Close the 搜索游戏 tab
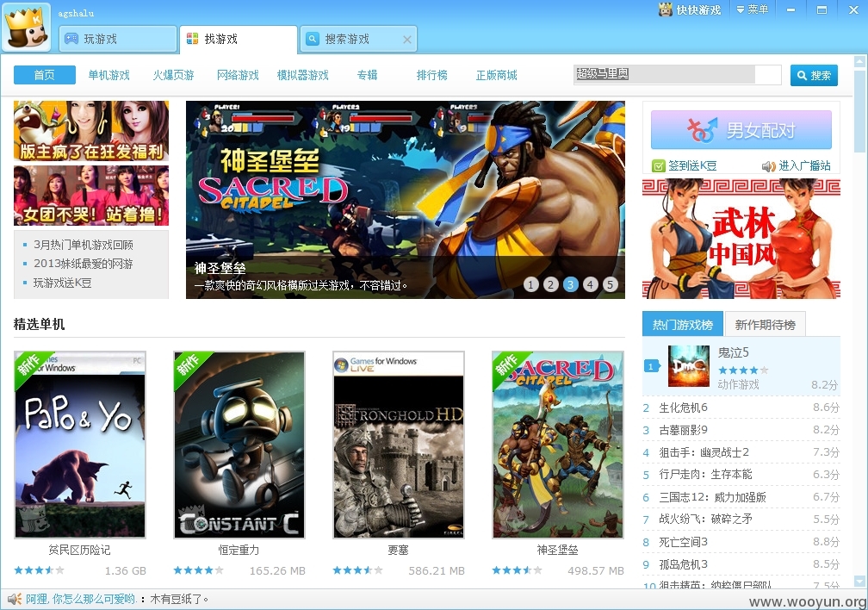Viewport: 868px width, 610px height. tap(406, 40)
